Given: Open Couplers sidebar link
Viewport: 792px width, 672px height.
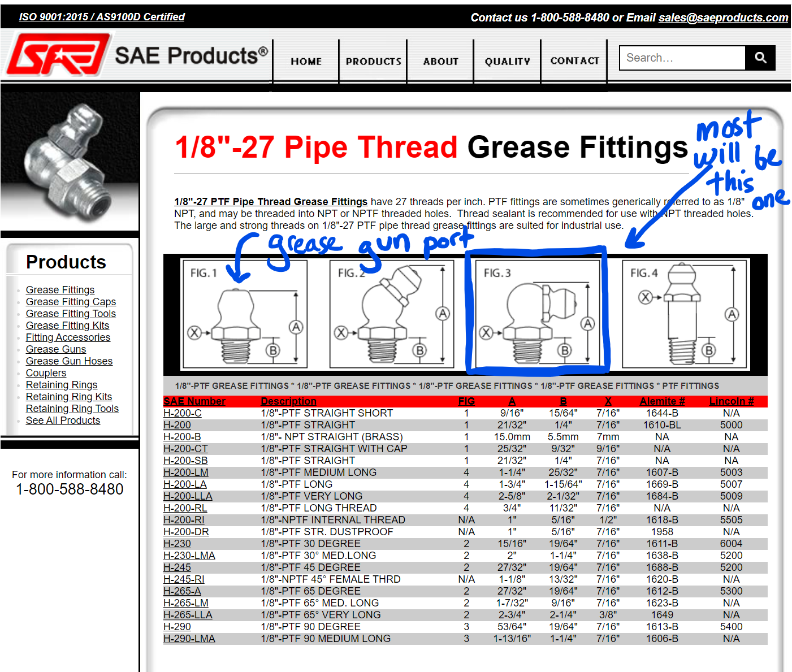Looking at the screenshot, I should coord(46,373).
